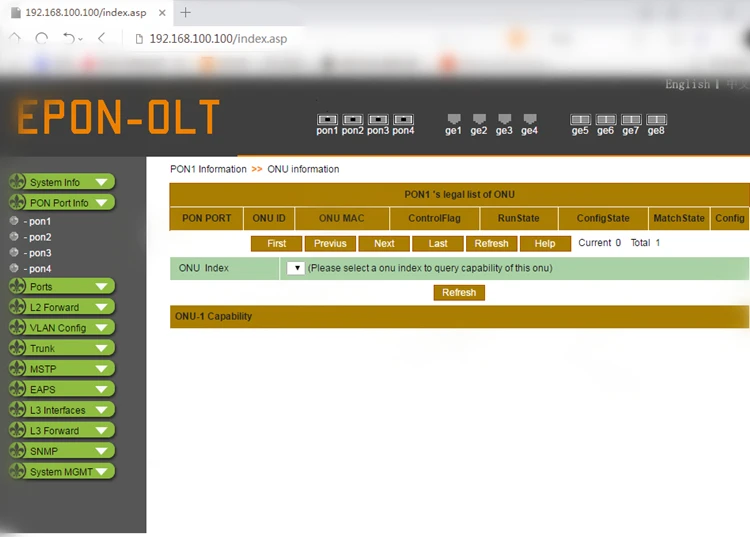Image resolution: width=750 pixels, height=537 pixels.
Task: Click the ONU ID column header
Action: click(269, 218)
